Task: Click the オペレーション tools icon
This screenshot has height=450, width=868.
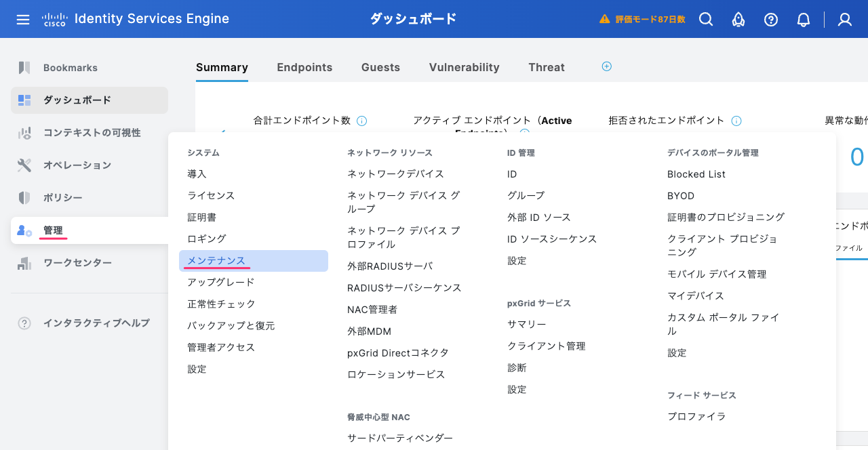Action: click(24, 165)
